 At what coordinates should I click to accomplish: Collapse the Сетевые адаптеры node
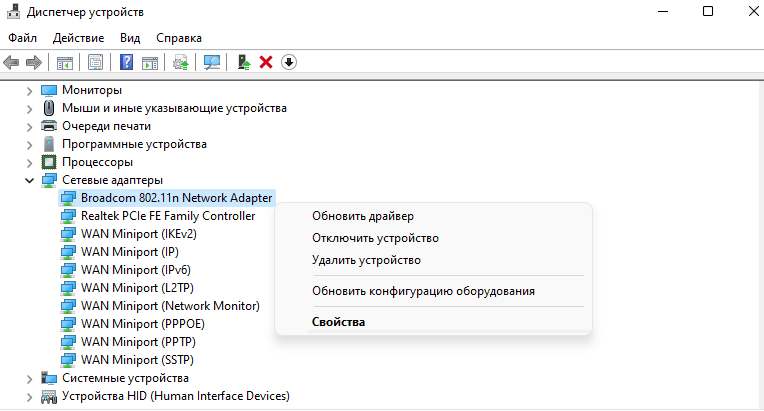coord(29,181)
